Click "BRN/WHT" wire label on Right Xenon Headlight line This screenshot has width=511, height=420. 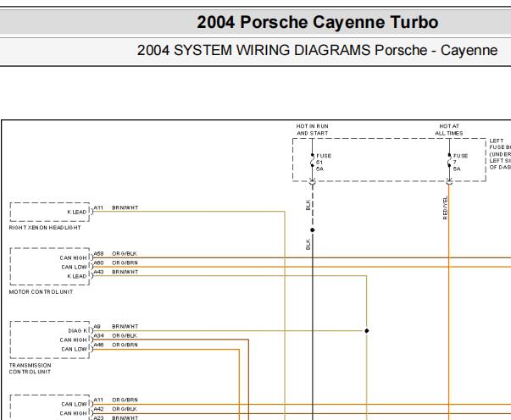click(125, 207)
